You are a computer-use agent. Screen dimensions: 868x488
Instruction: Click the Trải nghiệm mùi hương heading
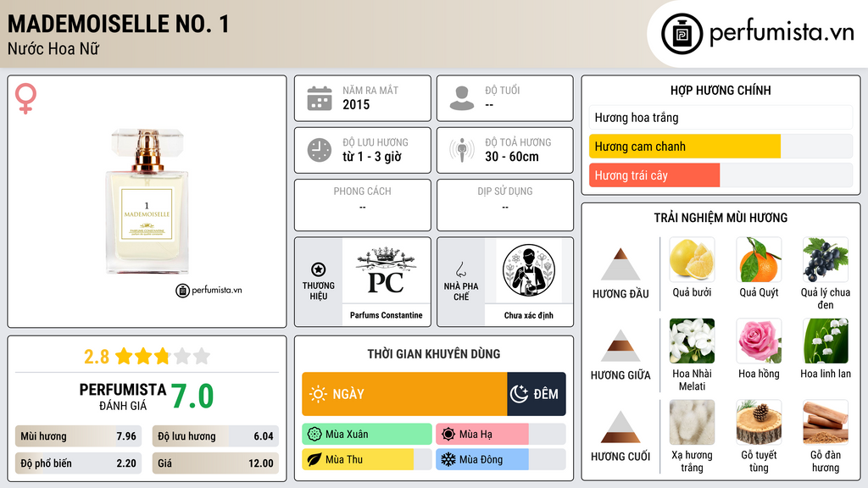[x=721, y=218]
